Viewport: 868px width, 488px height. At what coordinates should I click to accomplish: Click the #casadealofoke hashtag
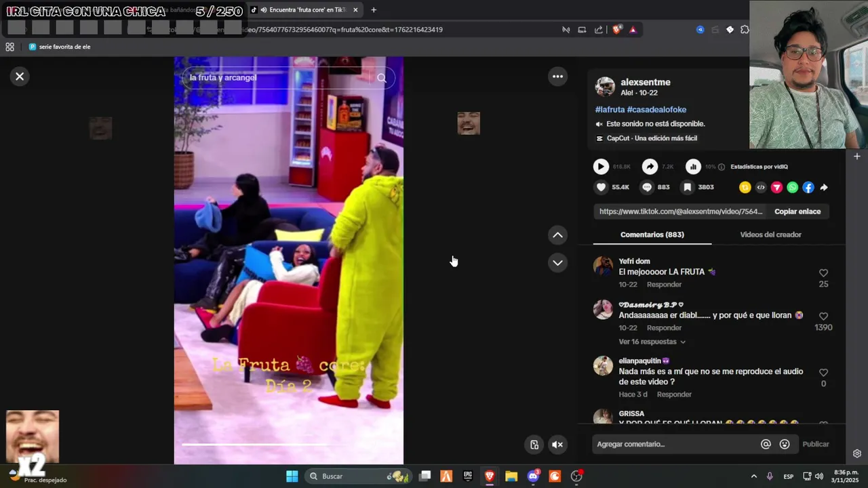(x=656, y=110)
